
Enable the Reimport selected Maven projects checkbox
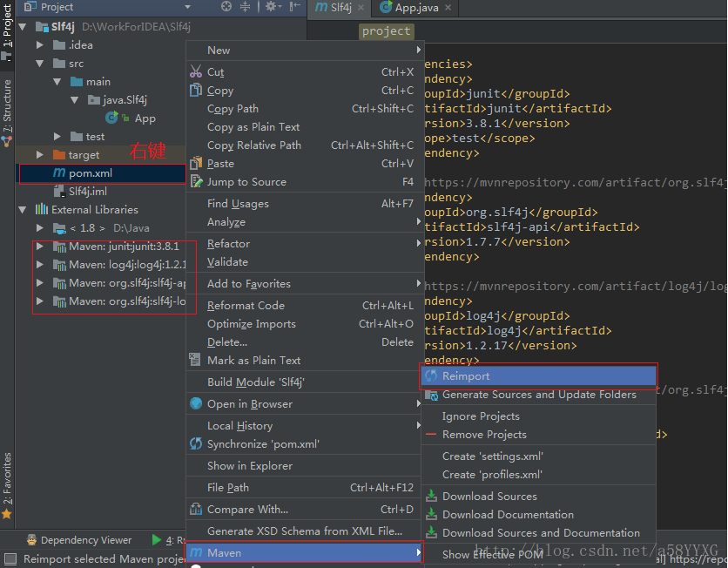[10, 558]
